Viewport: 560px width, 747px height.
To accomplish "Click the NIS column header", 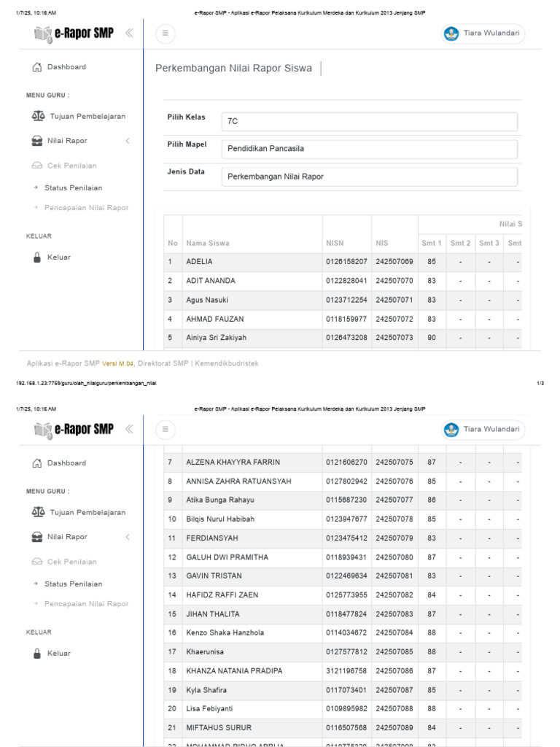I will 382,244.
